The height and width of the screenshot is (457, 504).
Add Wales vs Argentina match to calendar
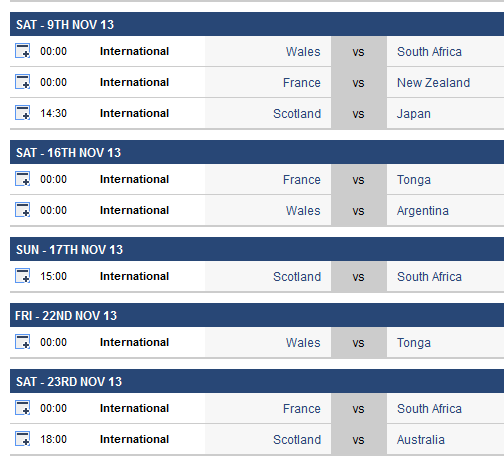point(23,210)
